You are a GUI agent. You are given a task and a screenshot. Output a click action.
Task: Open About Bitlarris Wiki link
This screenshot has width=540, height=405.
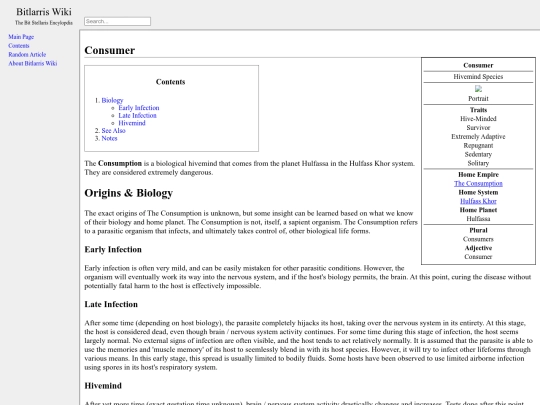(x=33, y=63)
